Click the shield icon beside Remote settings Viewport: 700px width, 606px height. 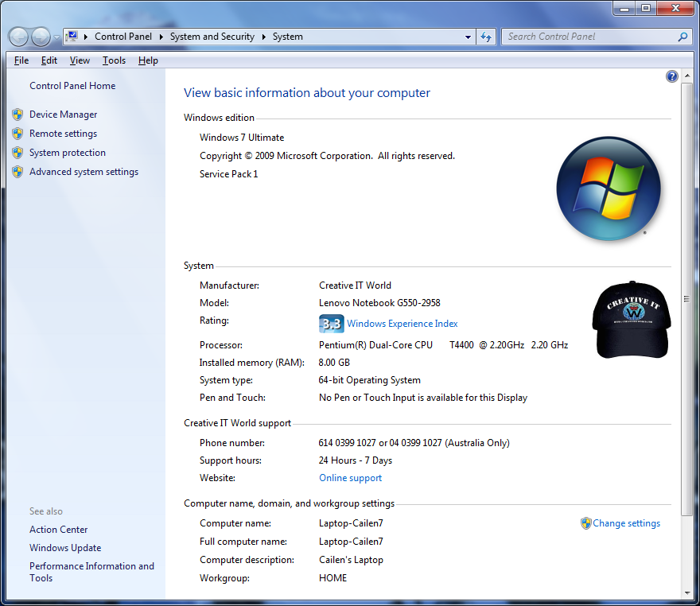point(17,134)
